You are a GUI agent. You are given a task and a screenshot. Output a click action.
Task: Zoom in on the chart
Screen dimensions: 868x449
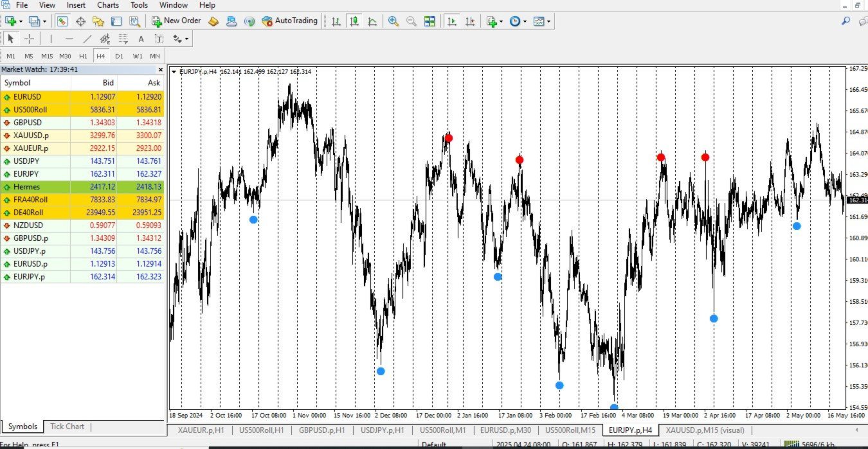point(393,21)
